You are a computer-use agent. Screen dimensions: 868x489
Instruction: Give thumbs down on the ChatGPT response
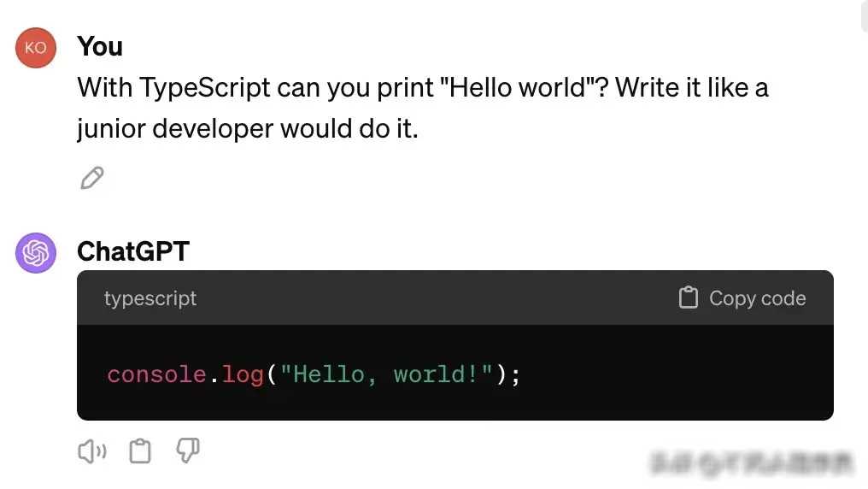coord(188,451)
